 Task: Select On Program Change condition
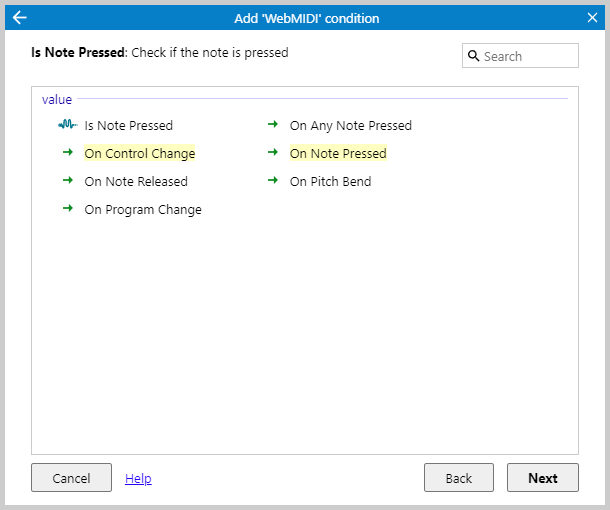[x=143, y=210]
